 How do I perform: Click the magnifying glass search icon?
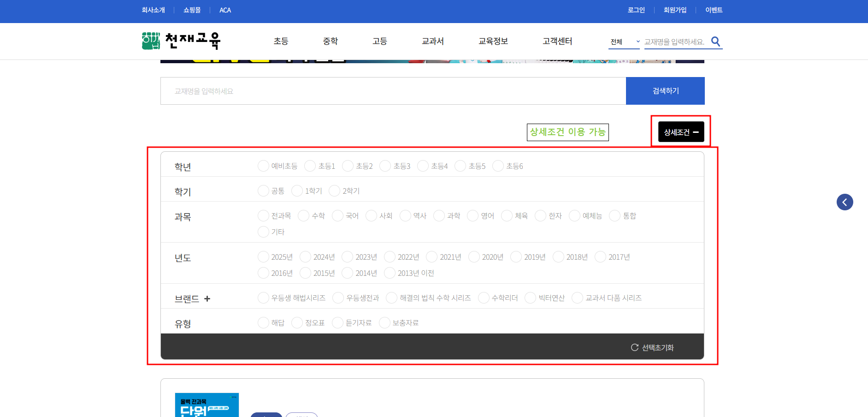click(715, 42)
